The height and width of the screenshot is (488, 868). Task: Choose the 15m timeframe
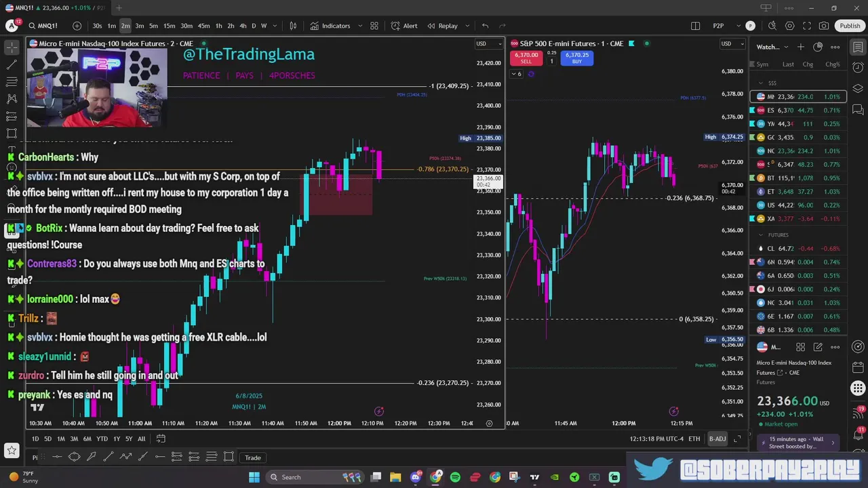[x=169, y=26]
